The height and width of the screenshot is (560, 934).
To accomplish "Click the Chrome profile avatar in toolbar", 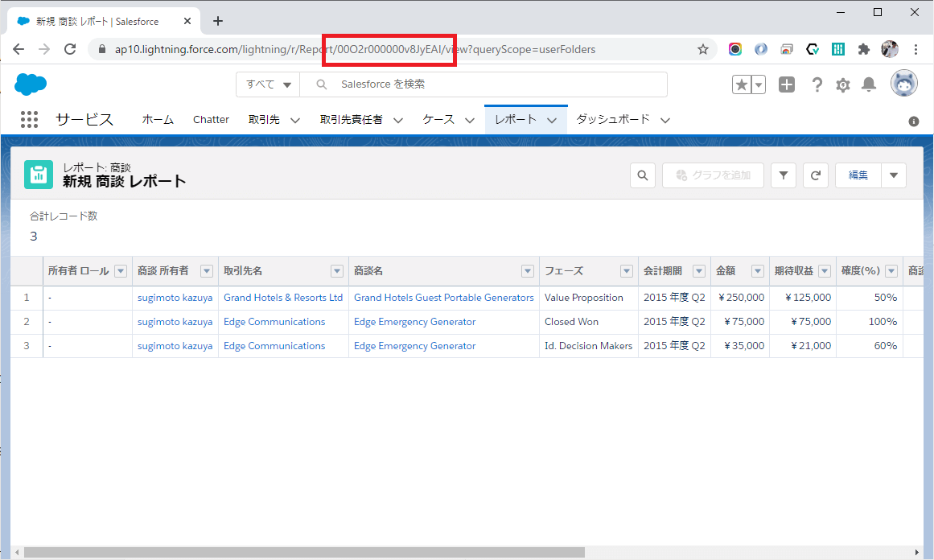I will click(890, 49).
